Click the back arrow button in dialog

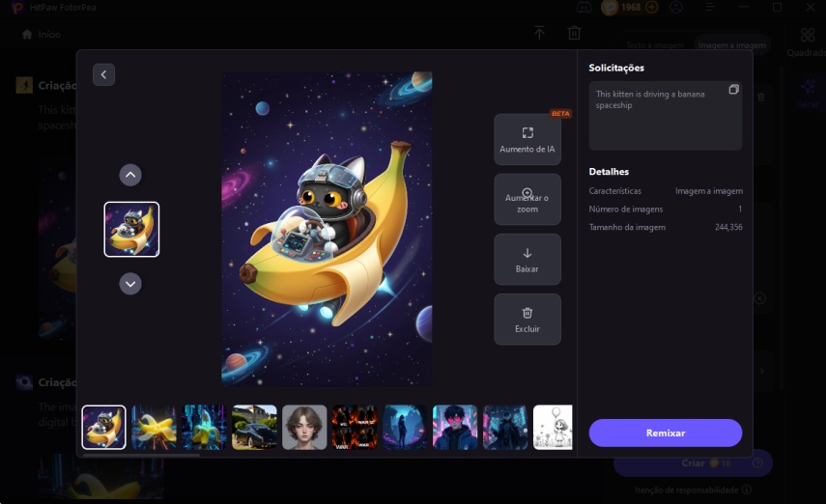103,74
